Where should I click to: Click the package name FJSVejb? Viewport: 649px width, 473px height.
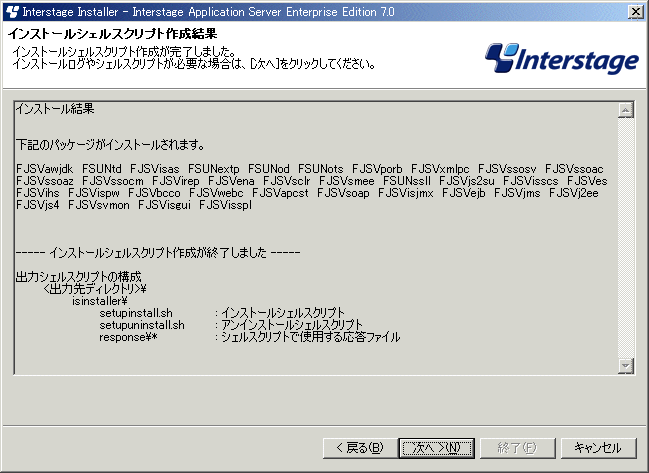coord(464,193)
